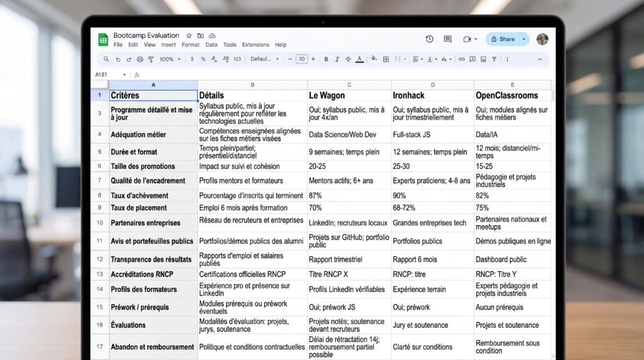Increase decimal places
Viewport: 644px width, 360px height.
pyautogui.click(x=226, y=59)
